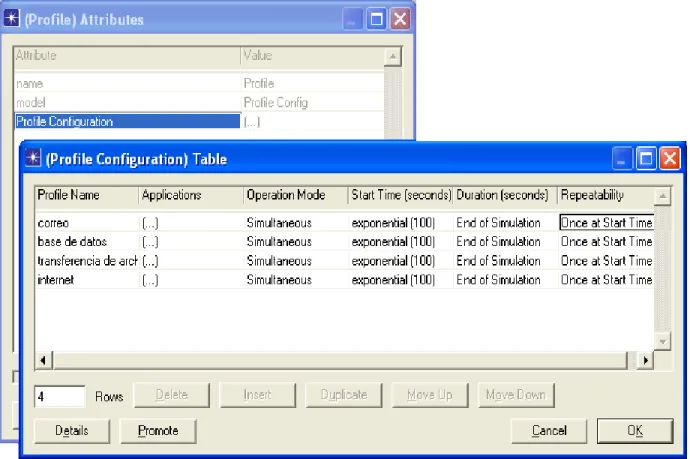The height and width of the screenshot is (459, 690).
Task: Click the Promote button
Action: (x=158, y=430)
